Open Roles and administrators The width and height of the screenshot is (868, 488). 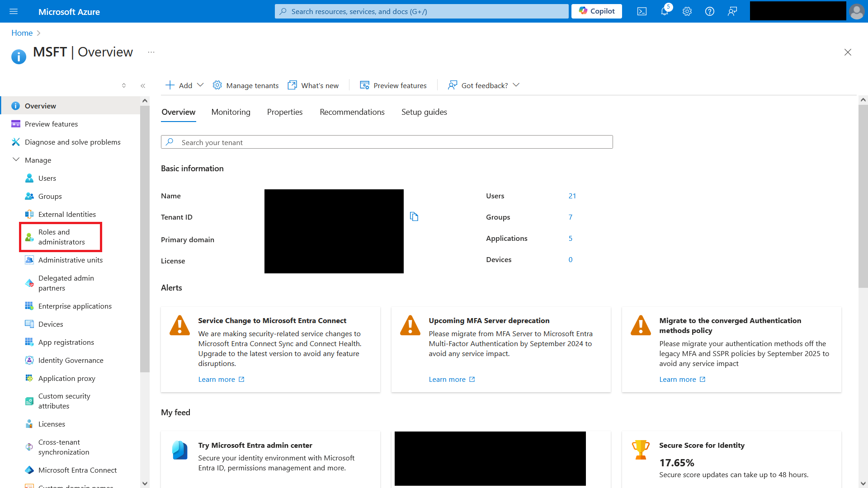point(61,237)
